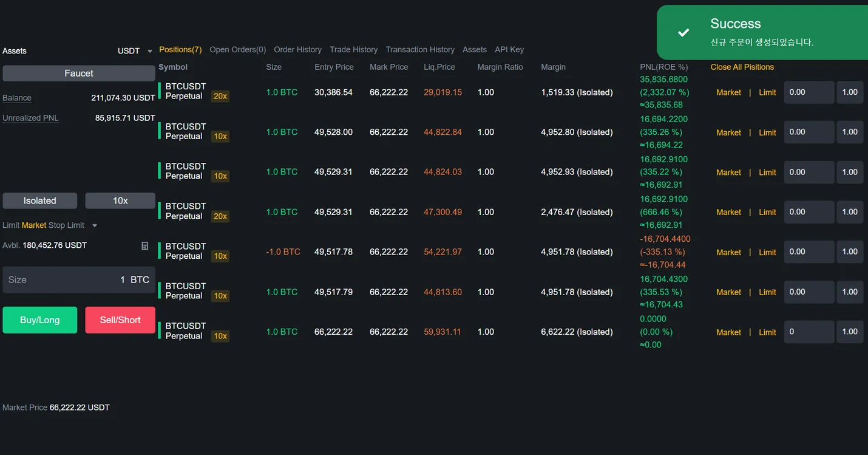Click Limit close for the 66,222.22 entry position

pyautogui.click(x=767, y=332)
